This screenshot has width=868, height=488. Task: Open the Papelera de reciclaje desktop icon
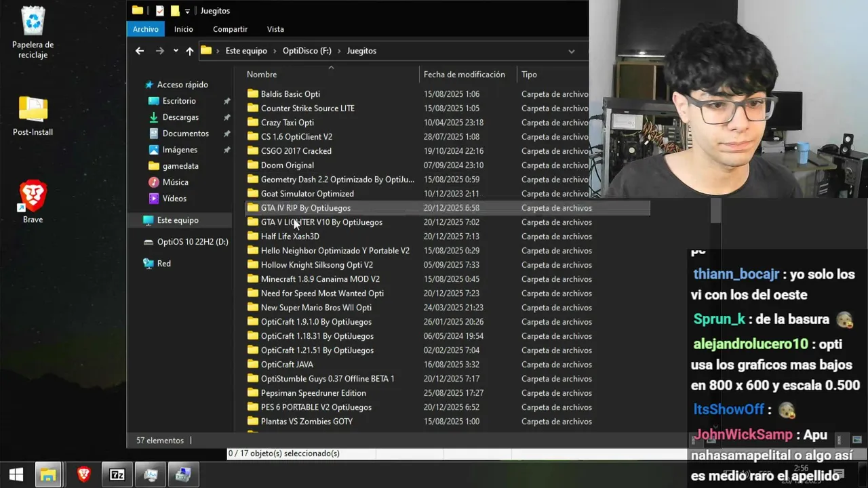click(33, 33)
